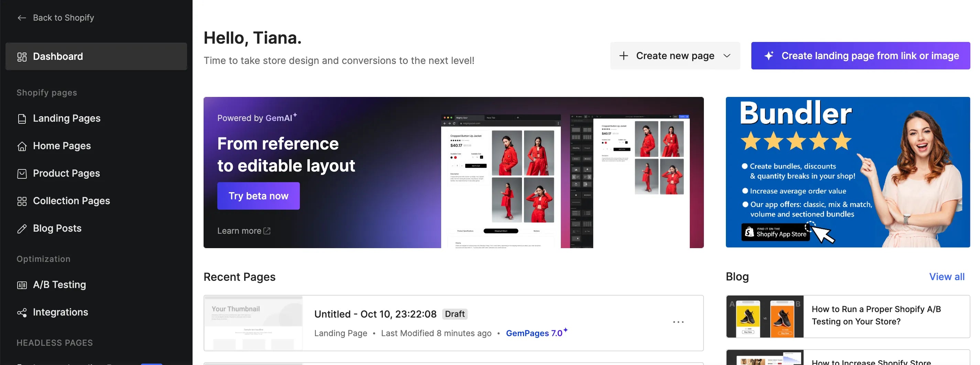Open the Untitled page thumbnail preview
Image resolution: width=980 pixels, height=365 pixels.
[x=253, y=323]
